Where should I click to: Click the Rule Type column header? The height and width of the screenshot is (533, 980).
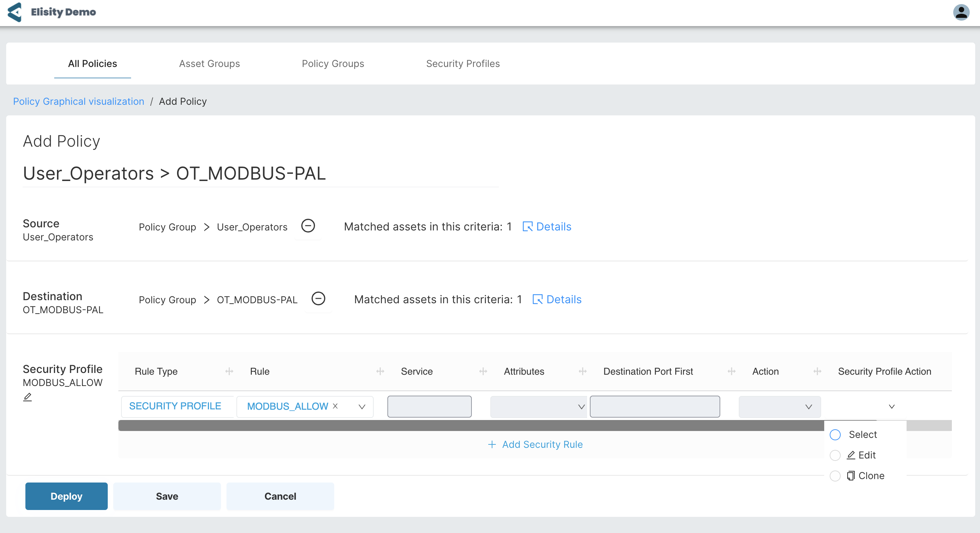coord(156,371)
